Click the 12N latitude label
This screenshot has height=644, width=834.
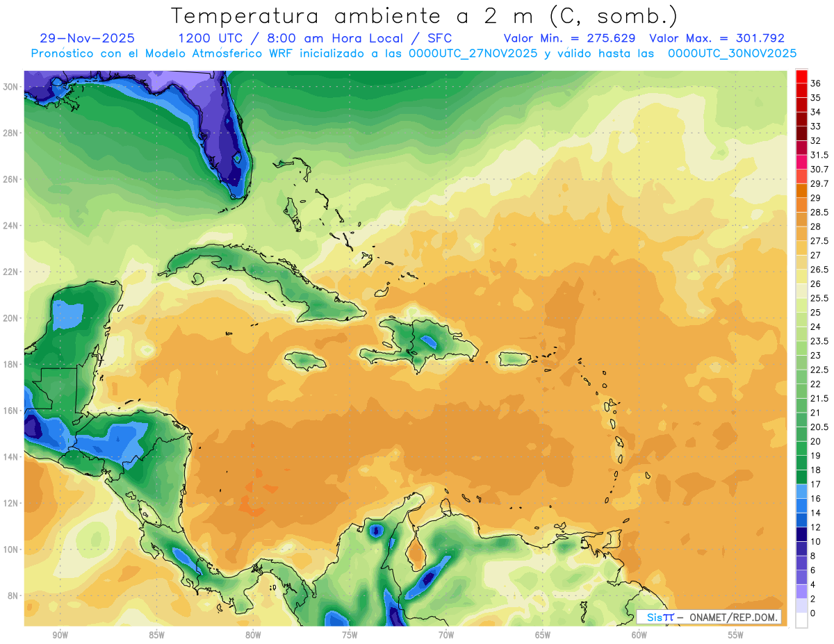[12, 503]
